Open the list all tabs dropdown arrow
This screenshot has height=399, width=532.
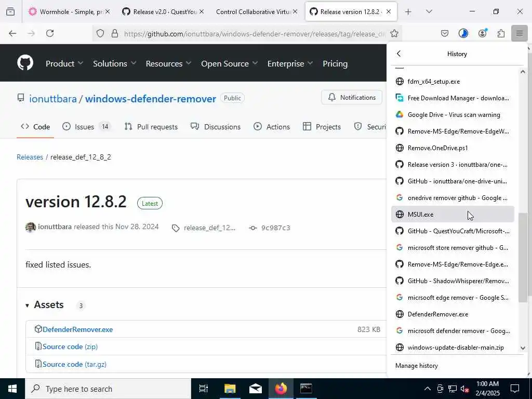(x=429, y=11)
